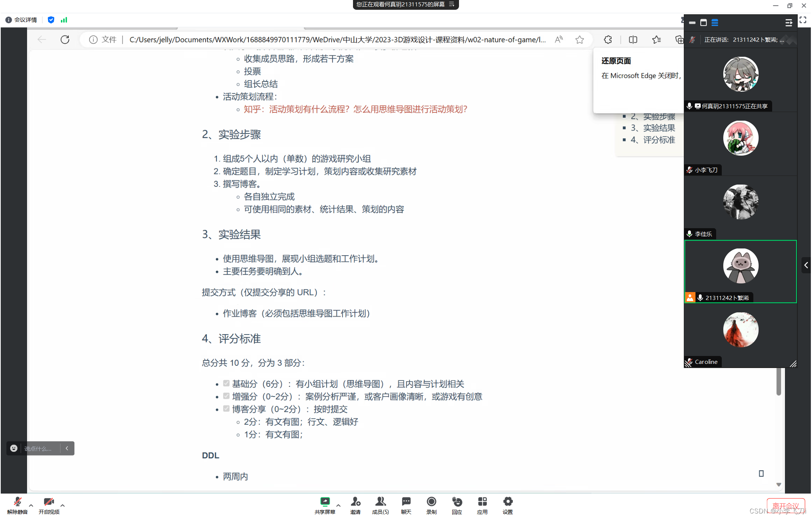Turn on video (开启视频)
This screenshot has width=812, height=518.
point(49,502)
